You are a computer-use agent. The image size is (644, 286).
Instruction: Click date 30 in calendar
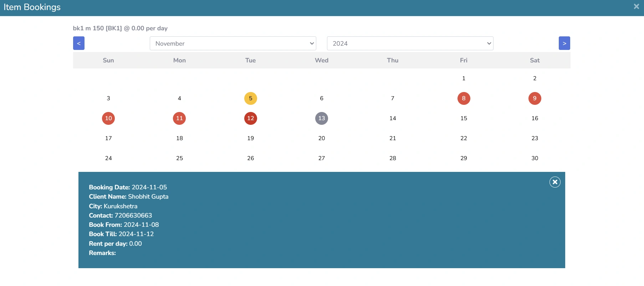[x=535, y=158]
